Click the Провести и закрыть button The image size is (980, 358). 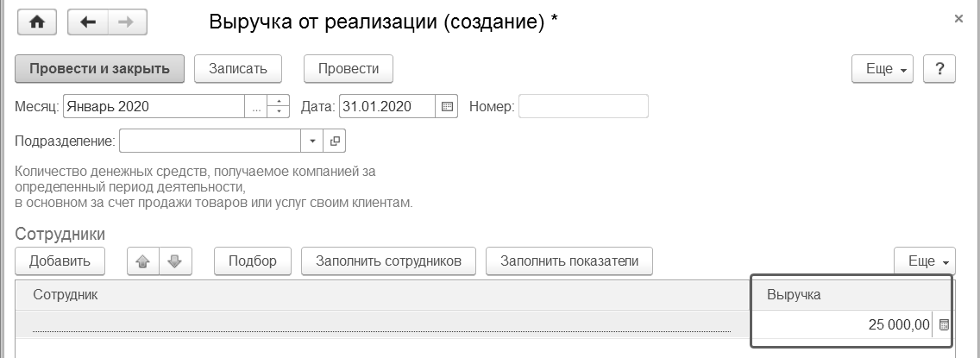(x=99, y=69)
